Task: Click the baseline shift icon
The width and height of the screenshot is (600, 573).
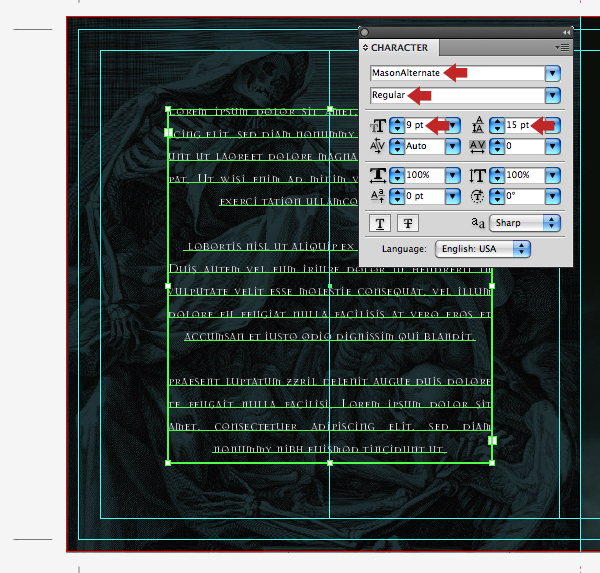Action: tap(378, 196)
